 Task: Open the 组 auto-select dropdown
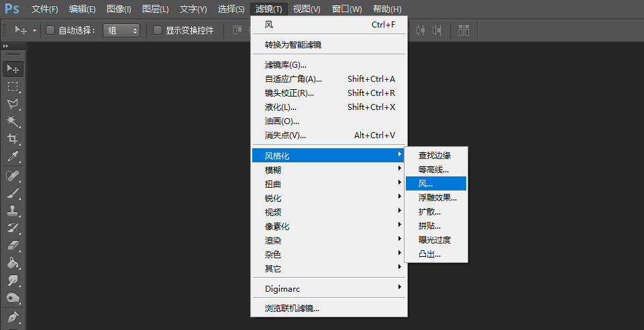coord(121,30)
